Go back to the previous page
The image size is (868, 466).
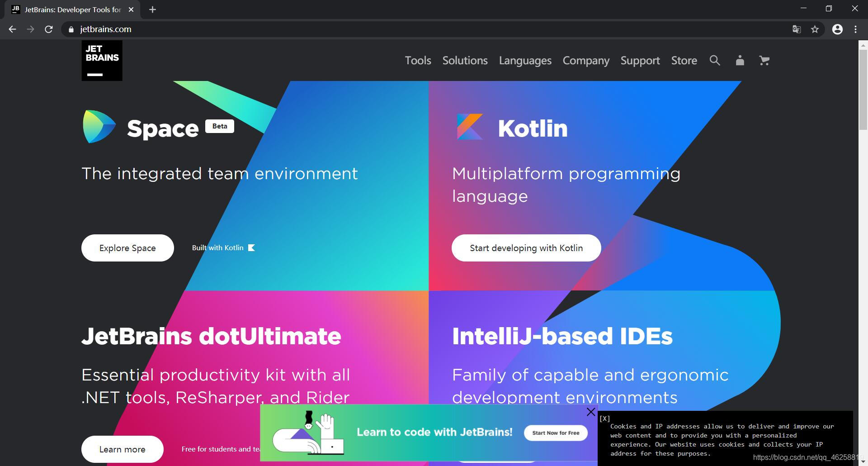(x=12, y=29)
